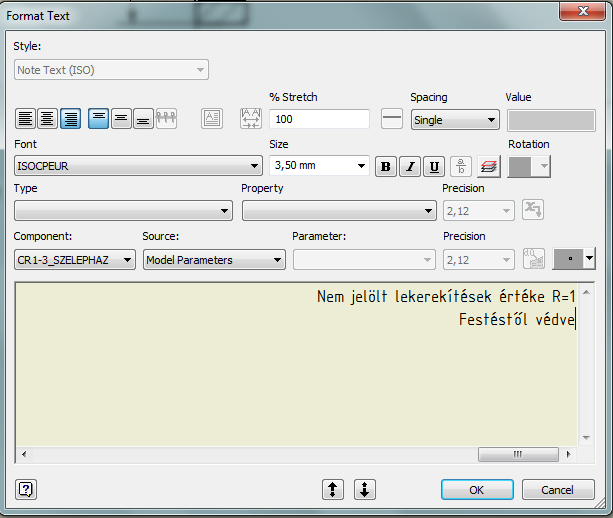Toggle Bold formatting
This screenshot has width=613, height=518.
click(386, 167)
